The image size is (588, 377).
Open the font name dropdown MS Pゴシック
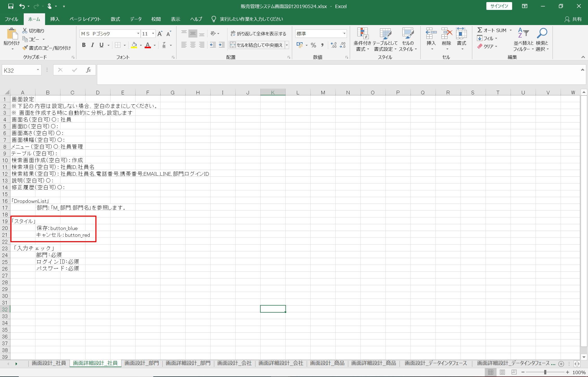pyautogui.click(x=138, y=34)
